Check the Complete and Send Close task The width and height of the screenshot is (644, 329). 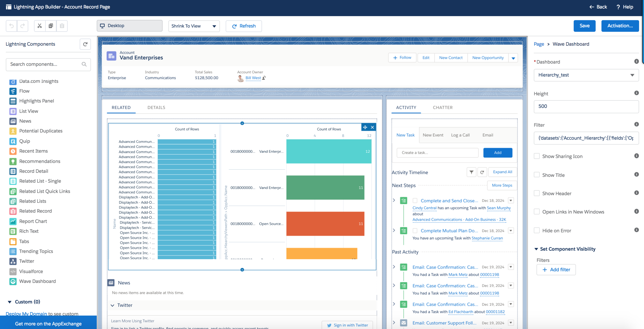(415, 201)
